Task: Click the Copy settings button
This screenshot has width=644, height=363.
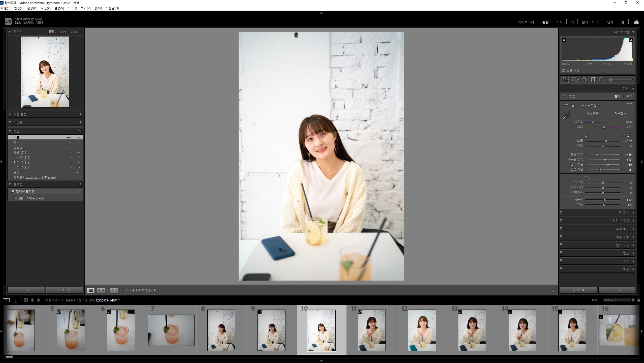Action: pyautogui.click(x=26, y=290)
